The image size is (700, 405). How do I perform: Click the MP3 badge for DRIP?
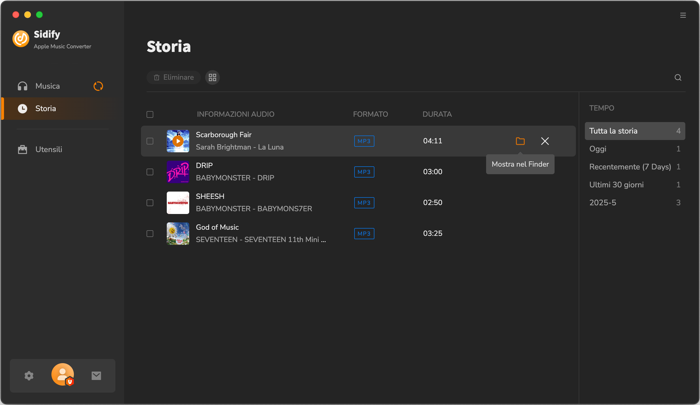[364, 172]
